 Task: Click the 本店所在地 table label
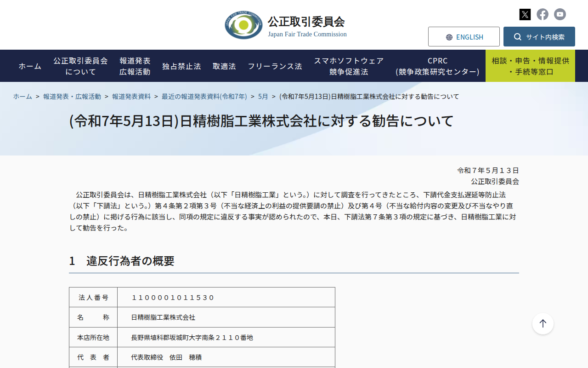(x=93, y=338)
